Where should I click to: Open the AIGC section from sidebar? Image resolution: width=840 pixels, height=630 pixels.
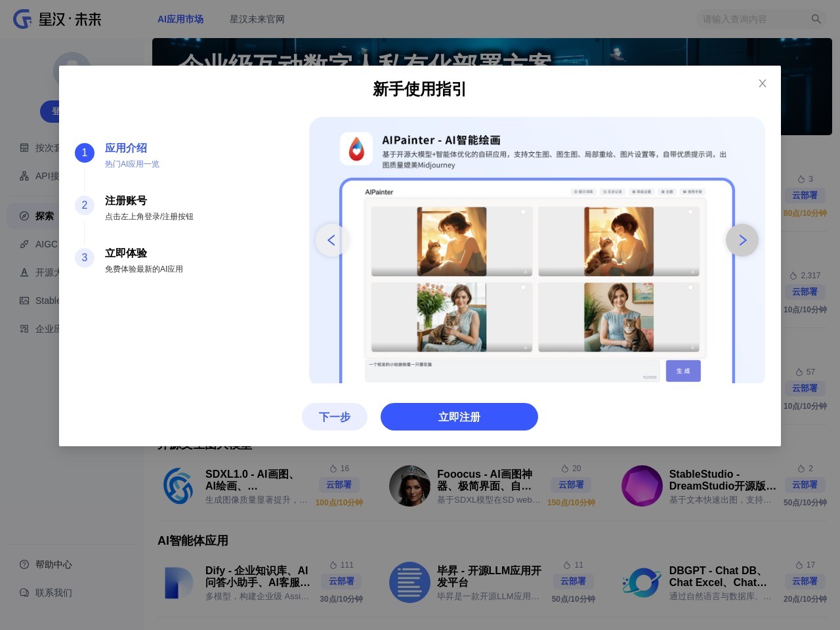tap(23, 244)
